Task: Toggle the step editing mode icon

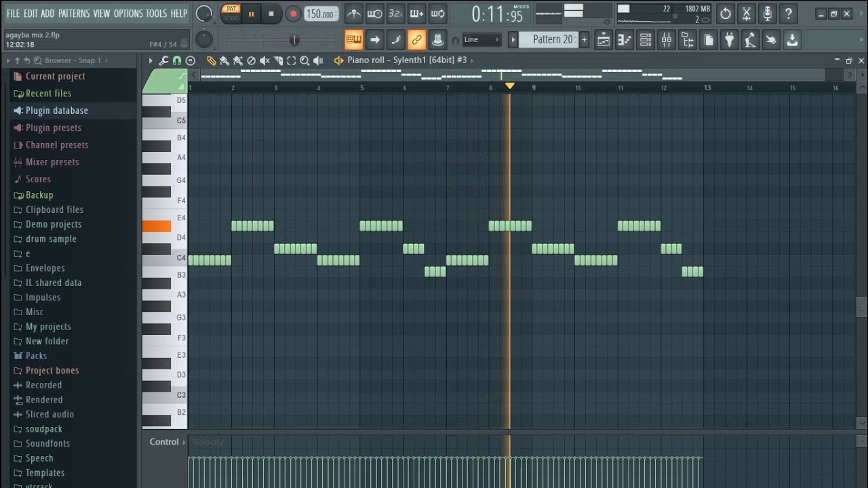Action: (395, 40)
